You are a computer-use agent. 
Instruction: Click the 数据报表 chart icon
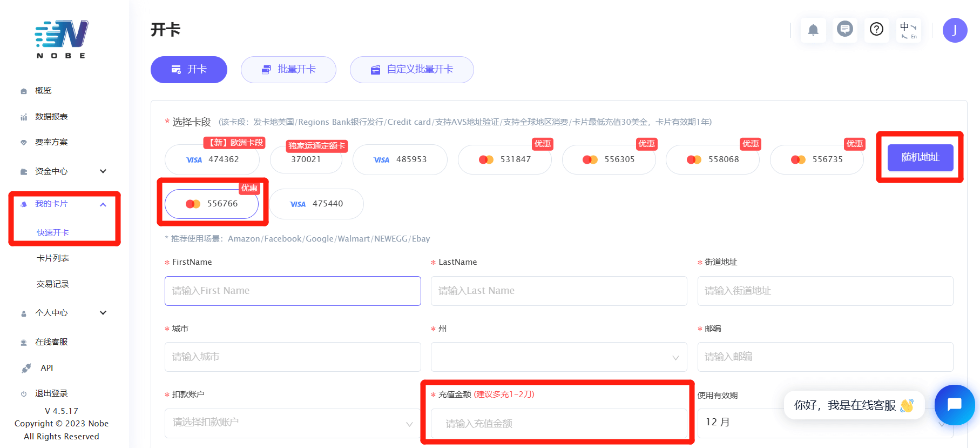(x=24, y=117)
